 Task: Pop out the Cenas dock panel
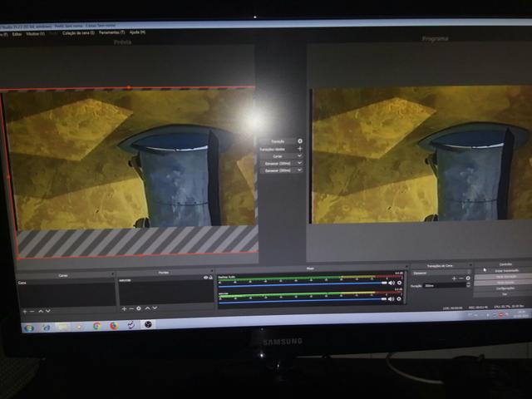[112, 274]
